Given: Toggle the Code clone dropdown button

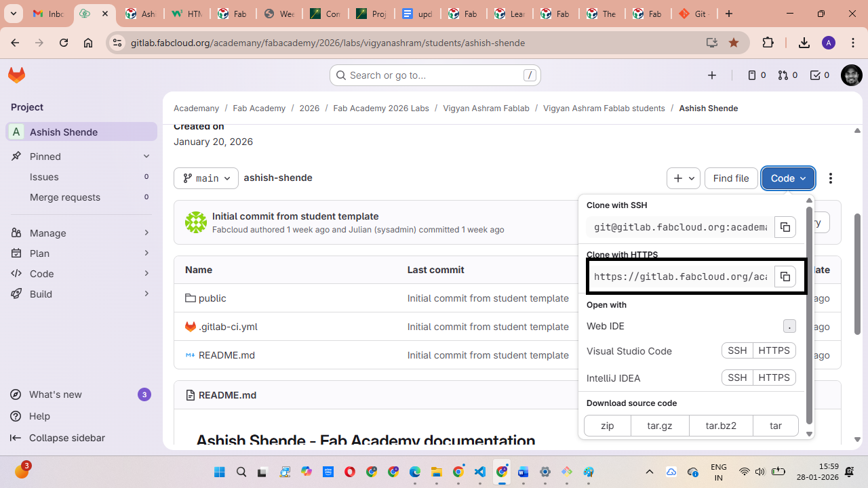Looking at the screenshot, I should [788, 178].
